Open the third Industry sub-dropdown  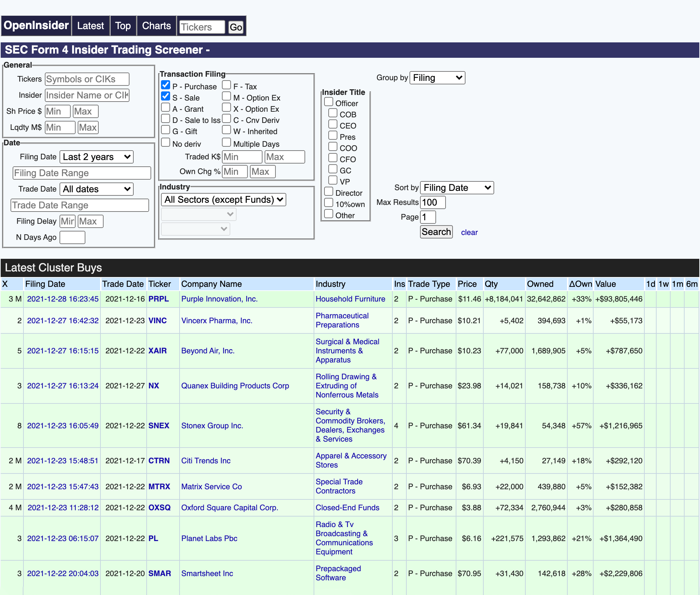tap(196, 229)
